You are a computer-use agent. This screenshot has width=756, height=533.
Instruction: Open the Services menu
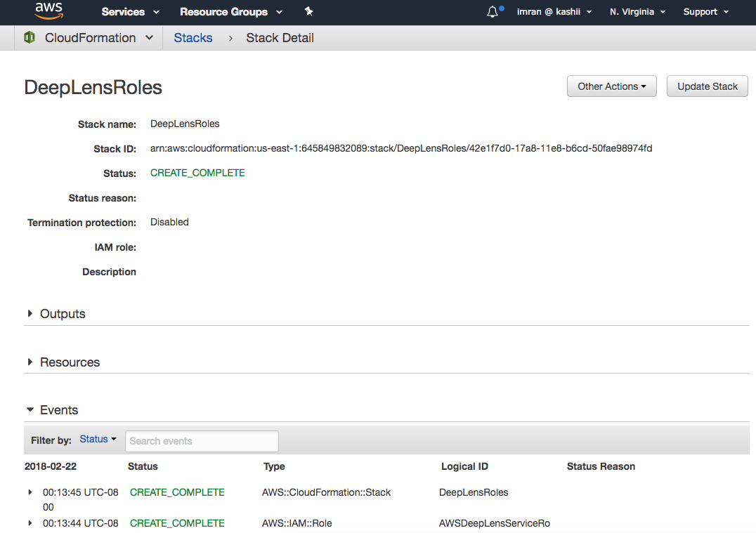pyautogui.click(x=130, y=12)
